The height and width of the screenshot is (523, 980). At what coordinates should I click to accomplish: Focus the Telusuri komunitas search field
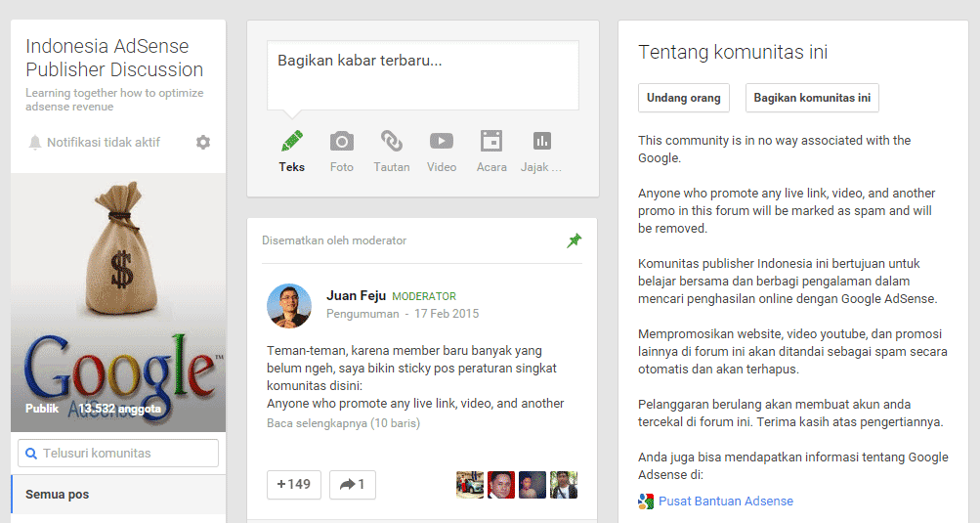[118, 453]
